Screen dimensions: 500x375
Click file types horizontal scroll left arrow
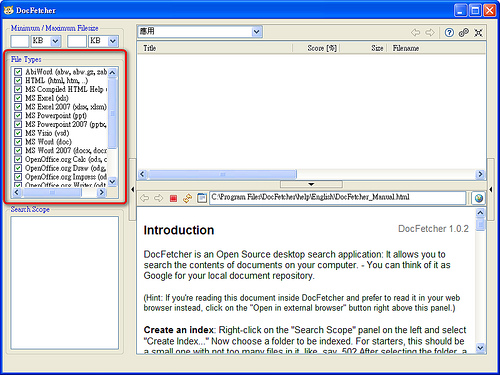coord(17,192)
